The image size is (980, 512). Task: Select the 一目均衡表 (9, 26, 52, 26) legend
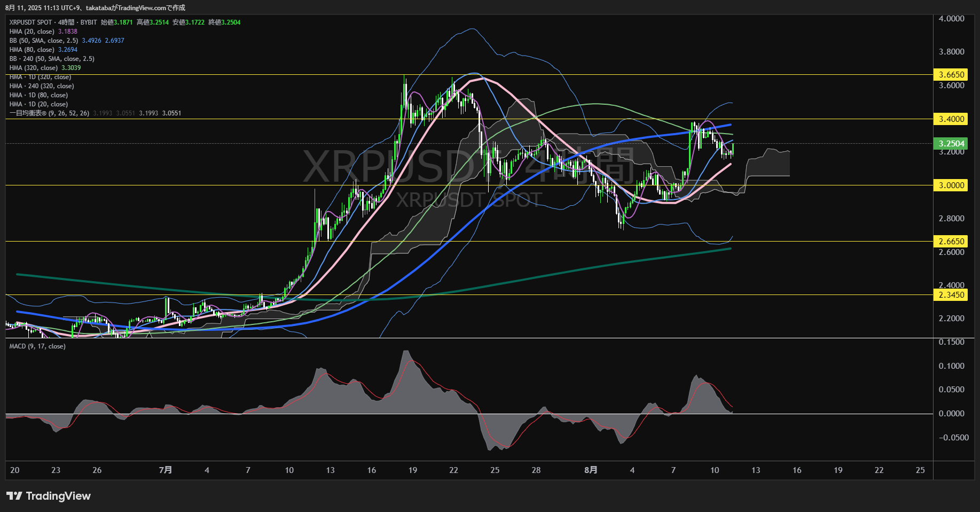pyautogui.click(x=49, y=113)
